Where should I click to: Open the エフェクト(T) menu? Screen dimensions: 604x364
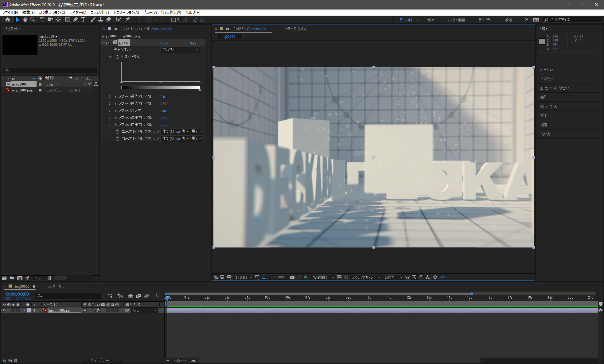99,12
